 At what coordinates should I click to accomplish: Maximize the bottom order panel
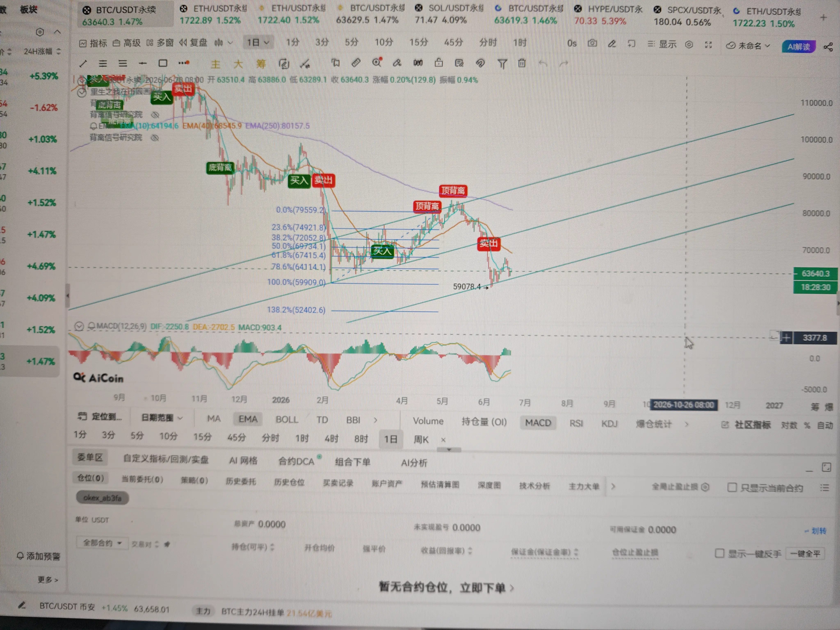click(826, 467)
